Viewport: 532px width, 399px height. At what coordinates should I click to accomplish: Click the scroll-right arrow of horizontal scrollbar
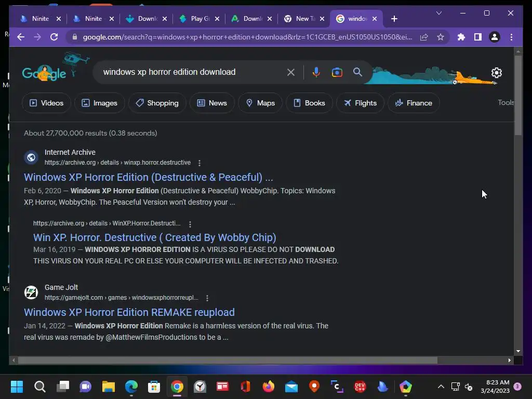[509, 361]
